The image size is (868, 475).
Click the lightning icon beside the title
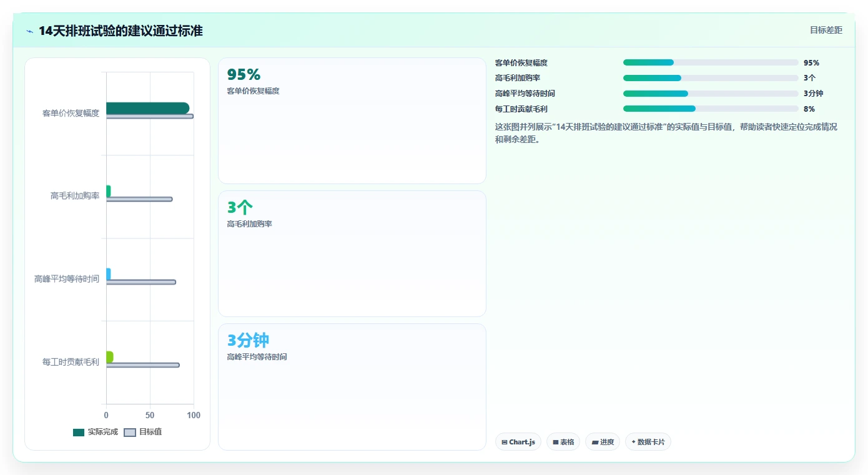(30, 31)
